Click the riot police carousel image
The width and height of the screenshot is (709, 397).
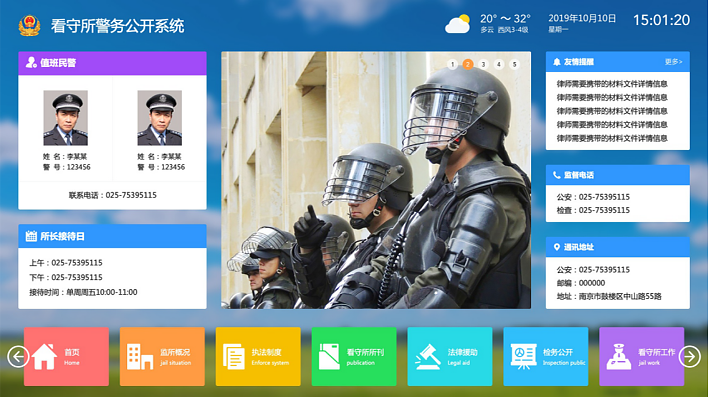[376, 180]
